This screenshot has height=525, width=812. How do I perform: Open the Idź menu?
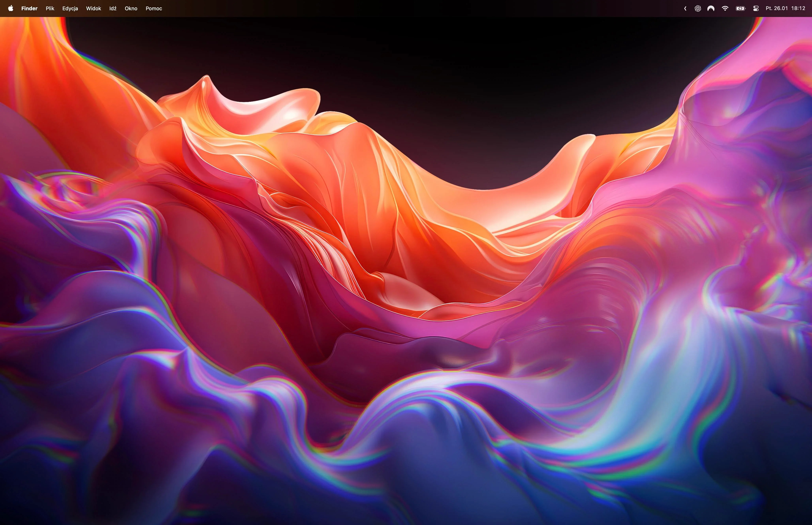(113, 8)
